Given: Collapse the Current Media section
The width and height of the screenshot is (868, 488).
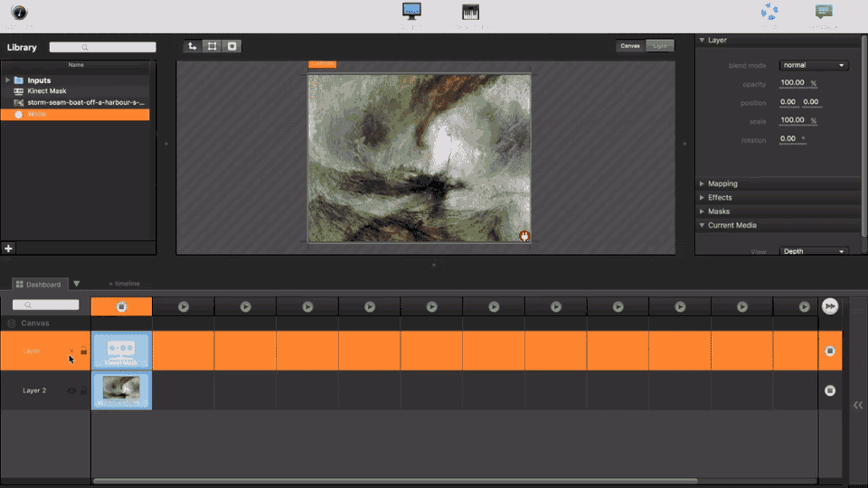Looking at the screenshot, I should (702, 225).
